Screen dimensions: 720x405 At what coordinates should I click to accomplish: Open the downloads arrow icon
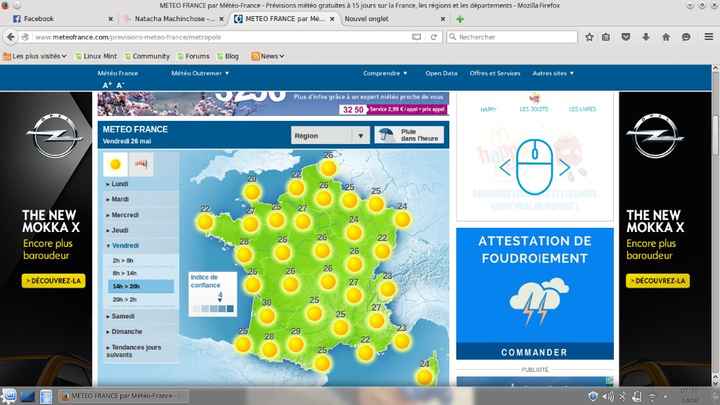click(646, 37)
